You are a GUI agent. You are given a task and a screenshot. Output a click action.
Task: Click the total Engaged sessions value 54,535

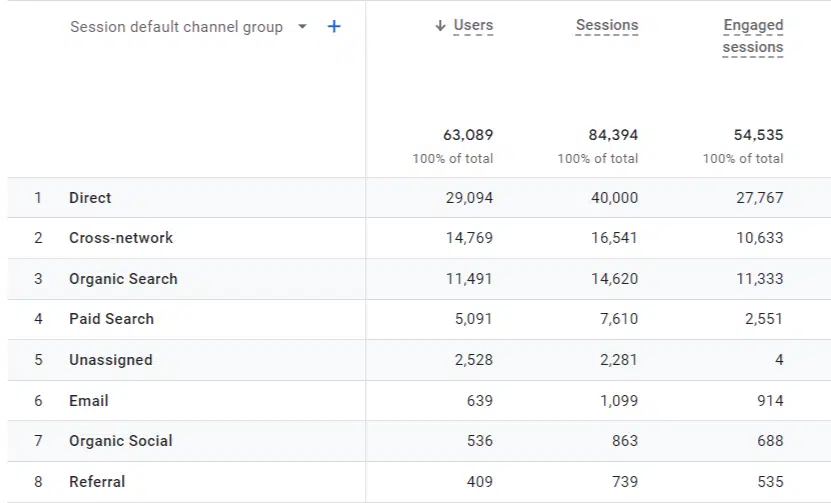coord(758,135)
